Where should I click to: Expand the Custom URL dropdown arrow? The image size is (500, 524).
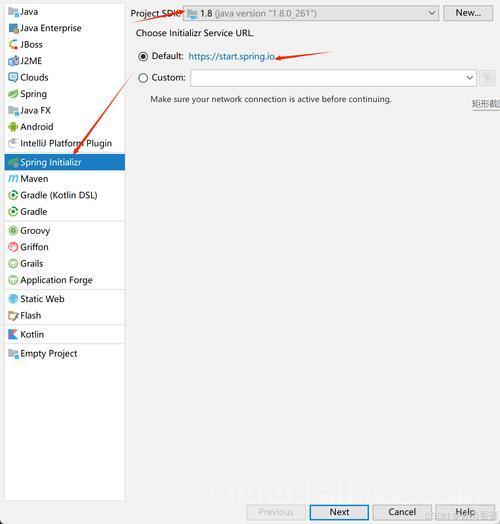469,78
